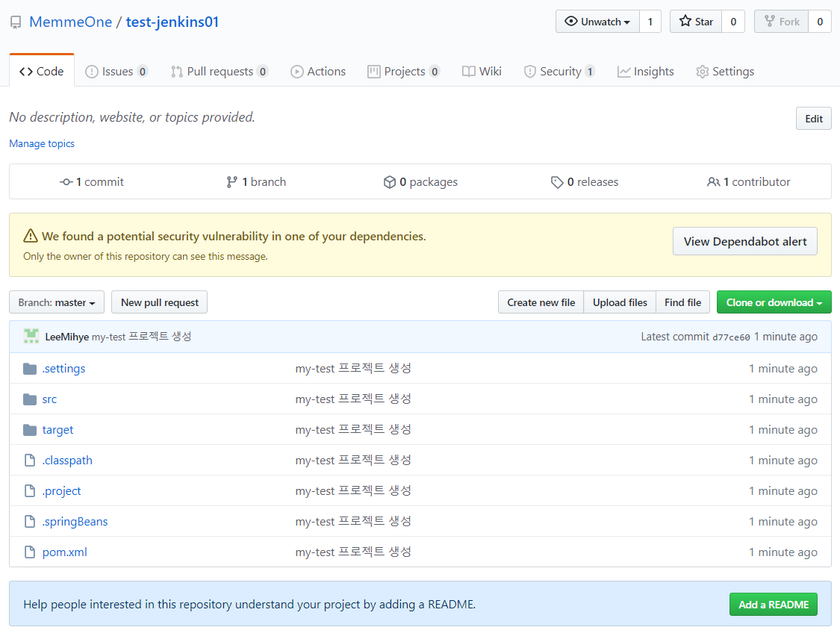Screen dimensions: 840x633
Task: Click the tag icon beside 0 releases
Action: 556,182
